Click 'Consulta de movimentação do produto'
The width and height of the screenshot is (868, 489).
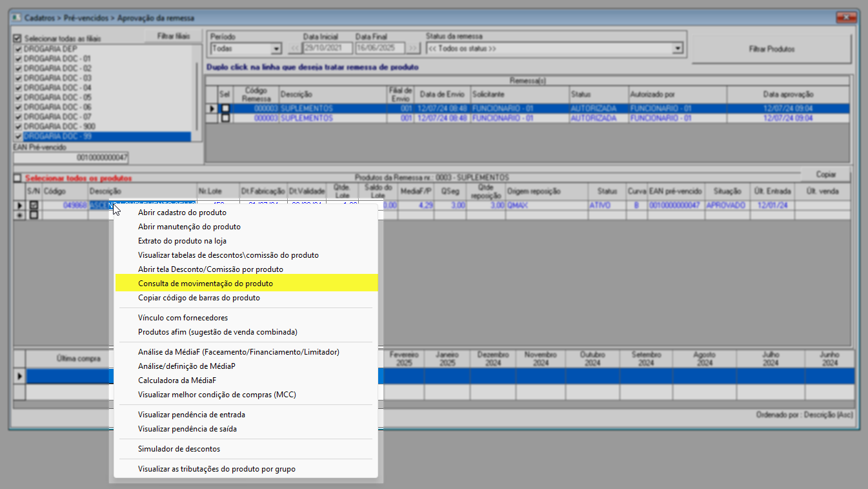[x=246, y=284]
